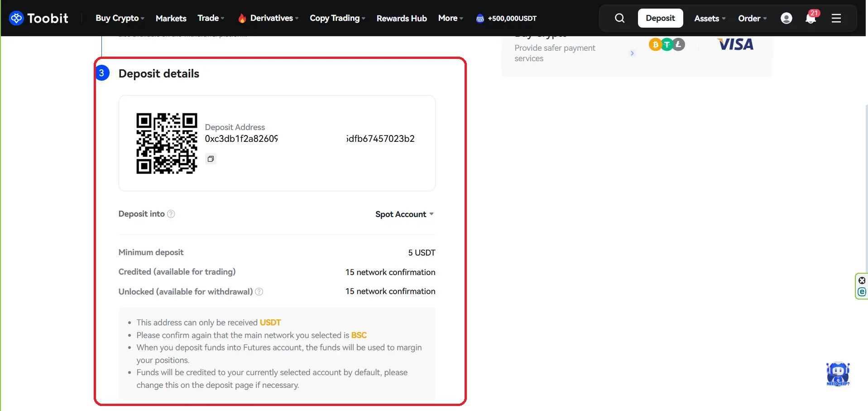Open the Rewards Hub page
Image resolution: width=868 pixels, height=411 pixels.
(x=402, y=19)
